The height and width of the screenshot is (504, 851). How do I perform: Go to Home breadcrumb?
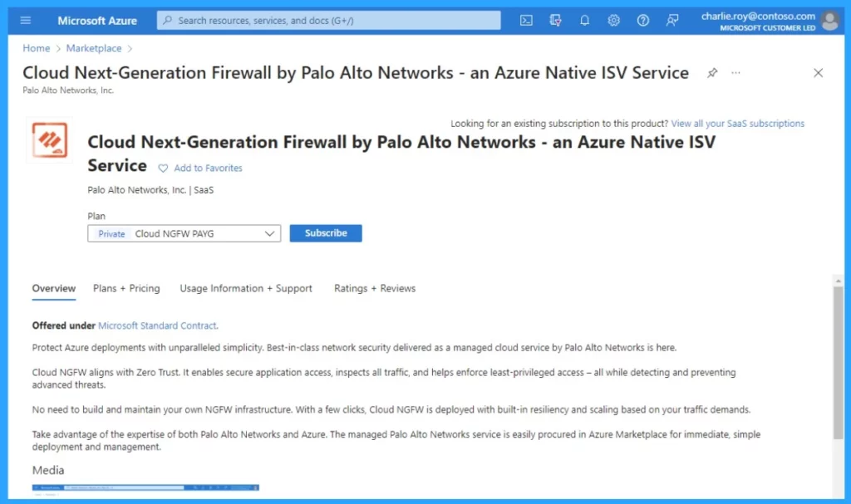point(37,48)
